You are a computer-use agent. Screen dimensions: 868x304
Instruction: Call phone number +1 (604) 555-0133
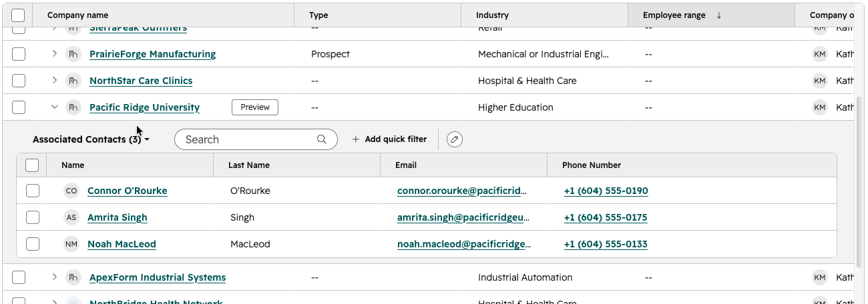click(x=606, y=244)
